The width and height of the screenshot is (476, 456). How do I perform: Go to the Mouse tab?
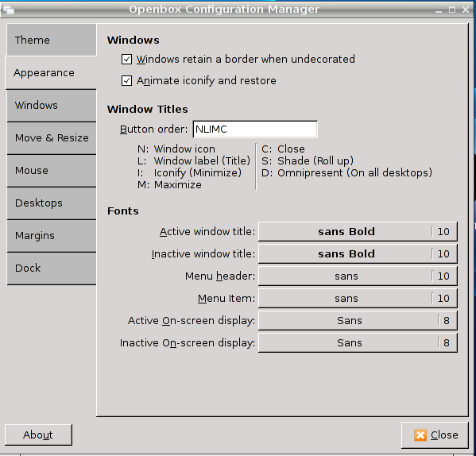52,171
